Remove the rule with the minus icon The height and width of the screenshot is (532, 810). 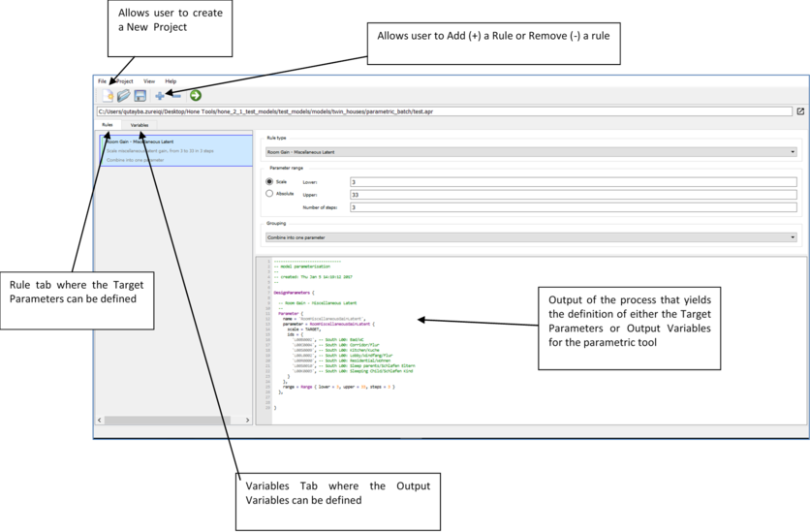(x=175, y=96)
